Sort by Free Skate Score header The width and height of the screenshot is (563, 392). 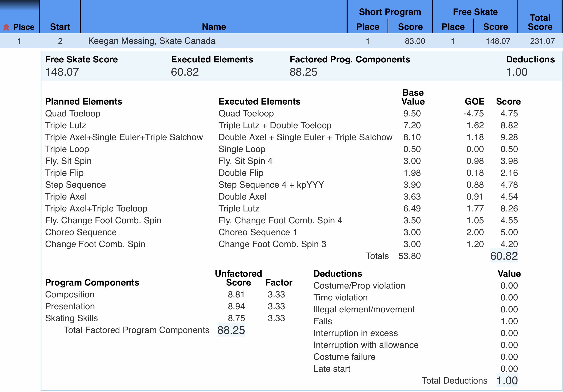495,27
